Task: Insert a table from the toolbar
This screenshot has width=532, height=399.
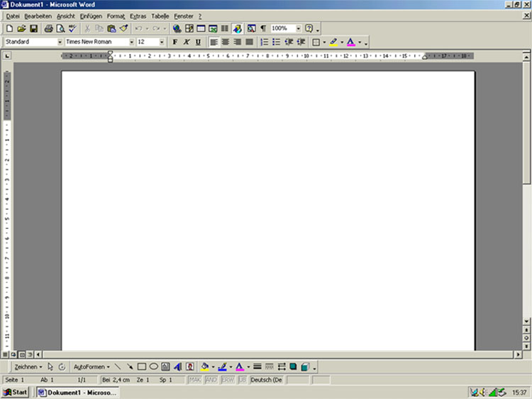Action: (x=201, y=28)
